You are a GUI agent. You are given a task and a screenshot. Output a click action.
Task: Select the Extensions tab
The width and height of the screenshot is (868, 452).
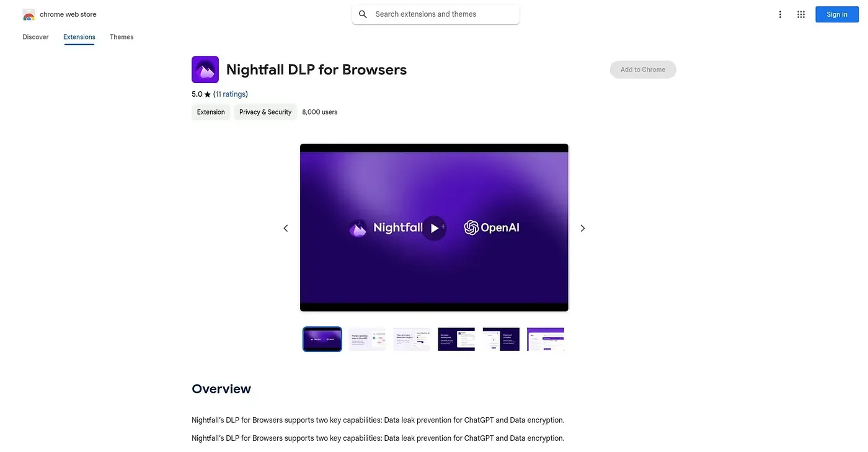(79, 37)
